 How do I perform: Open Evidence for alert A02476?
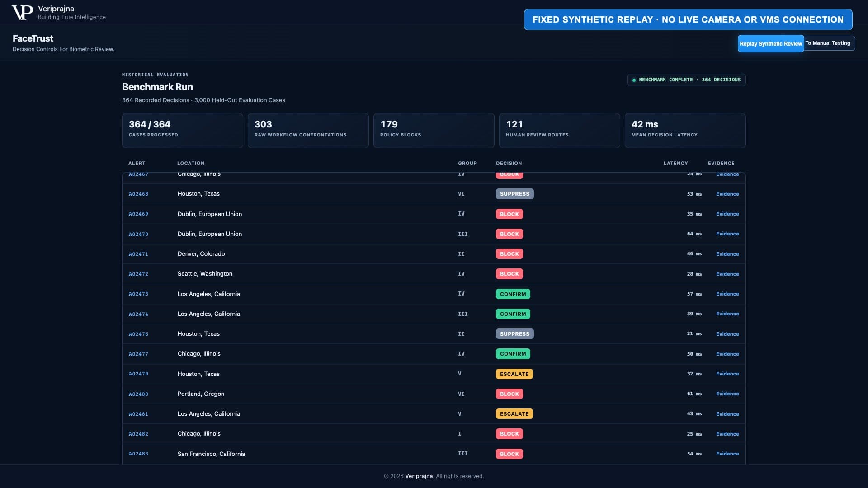(x=727, y=334)
